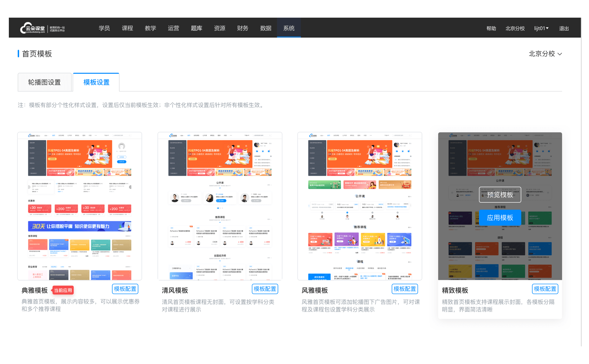
Task: Click 预览模板 on the 精致模板 card
Action: click(x=500, y=195)
